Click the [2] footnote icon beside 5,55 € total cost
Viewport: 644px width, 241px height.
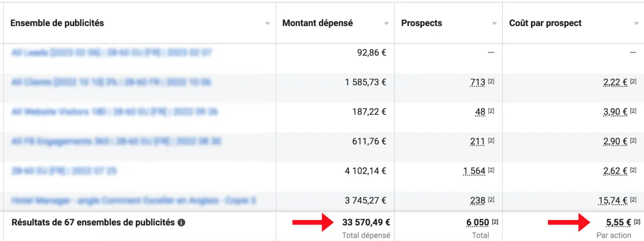click(637, 222)
